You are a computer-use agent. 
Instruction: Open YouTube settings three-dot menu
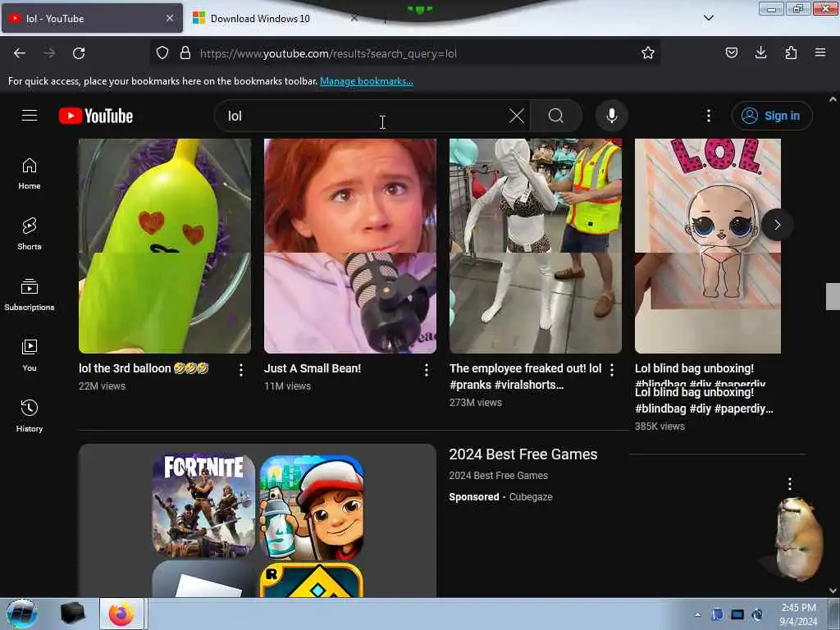coord(709,116)
